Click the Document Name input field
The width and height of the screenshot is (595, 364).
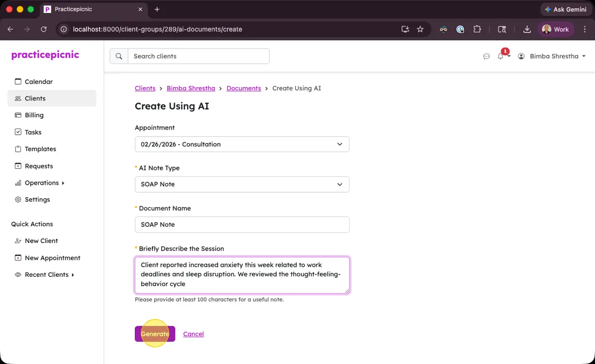point(242,224)
